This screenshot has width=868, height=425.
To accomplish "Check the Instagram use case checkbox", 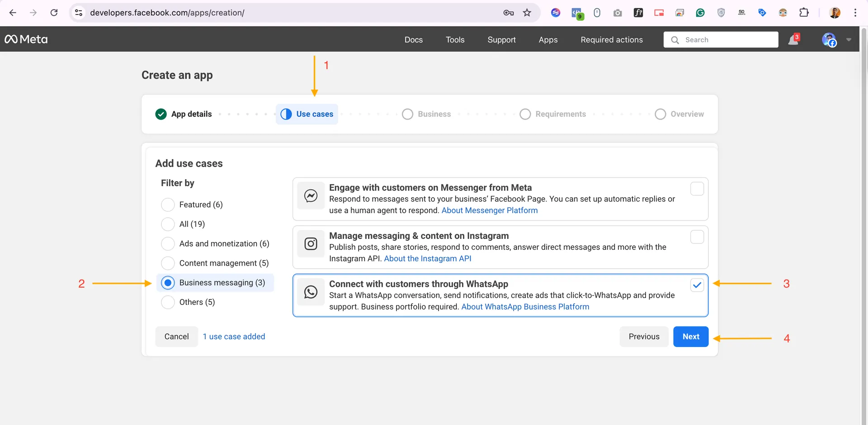I will pyautogui.click(x=697, y=237).
